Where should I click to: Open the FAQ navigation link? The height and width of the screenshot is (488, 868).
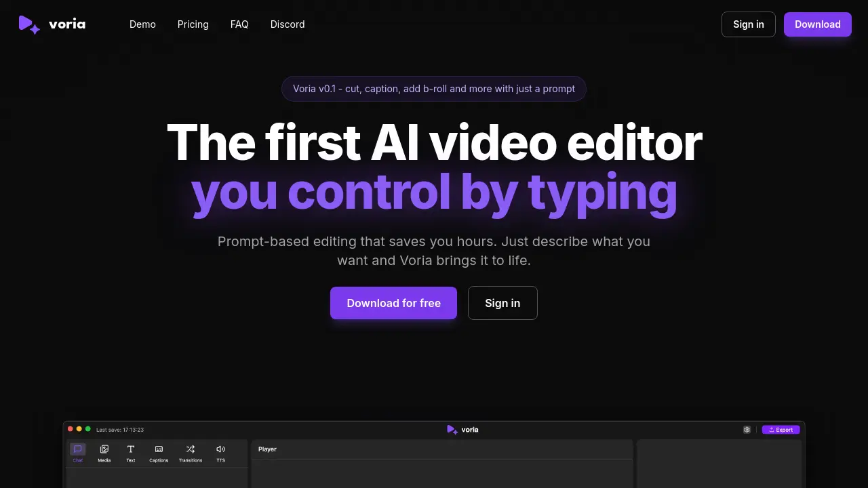point(239,24)
